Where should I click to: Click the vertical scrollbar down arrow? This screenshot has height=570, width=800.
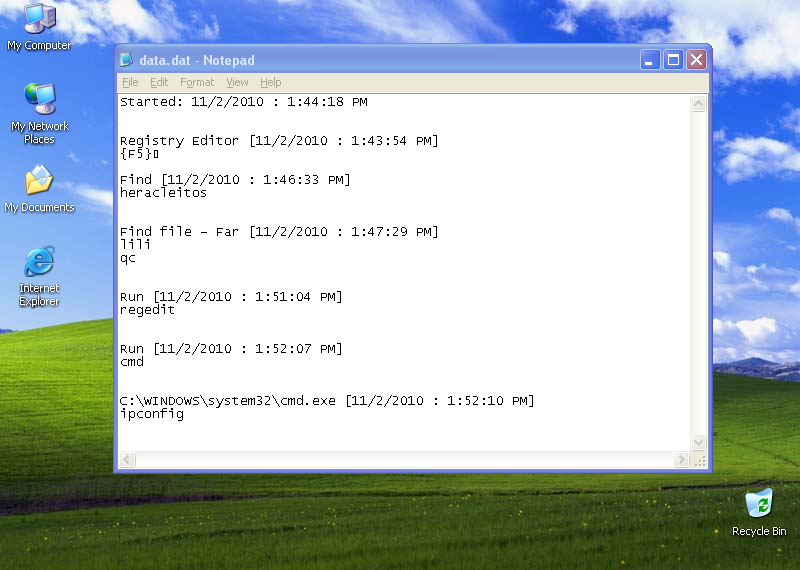[x=698, y=442]
